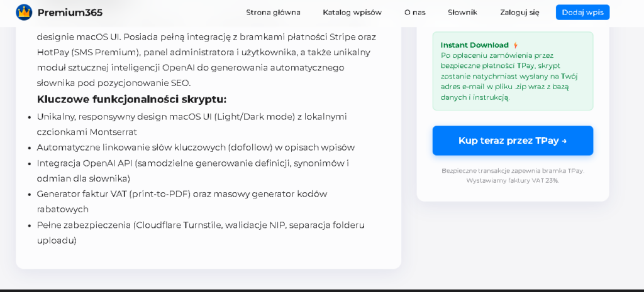The height and width of the screenshot is (292, 644).
Task: Click the Kluczowe funkcjonalności skryptu heading
Action: pyautogui.click(x=132, y=100)
